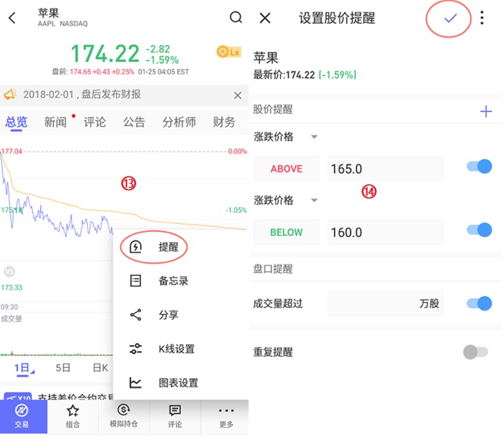This screenshot has height=439, width=504.
Task: Edit the 160.0 price field
Action: click(x=385, y=232)
